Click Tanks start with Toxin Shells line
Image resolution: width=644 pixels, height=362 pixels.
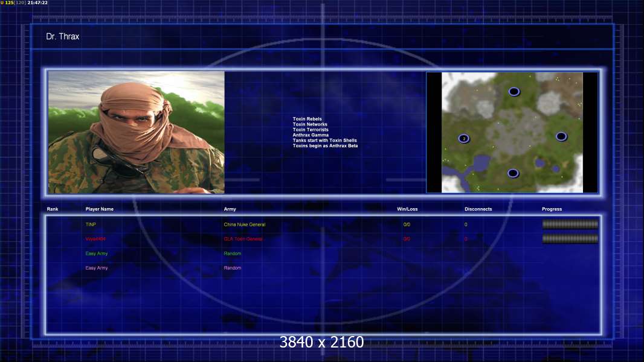325,140
